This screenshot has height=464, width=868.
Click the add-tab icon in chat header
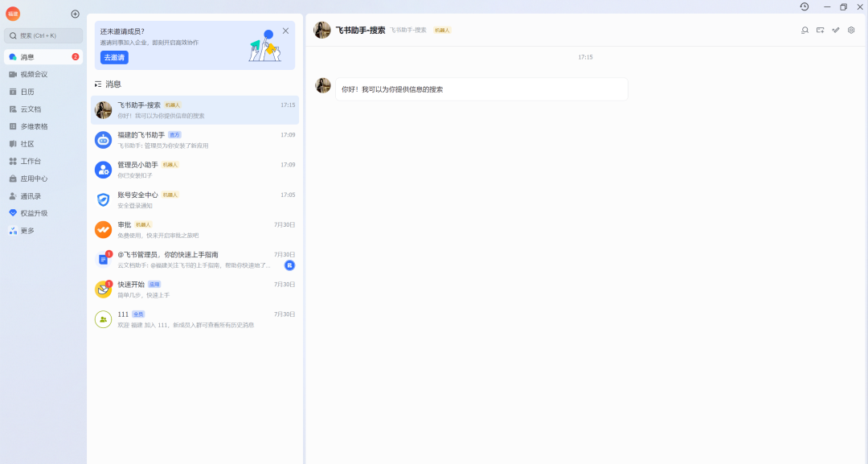click(x=821, y=31)
